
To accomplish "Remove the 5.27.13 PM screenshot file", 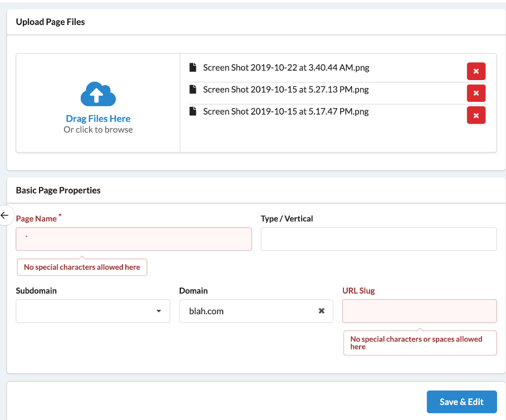I will (x=476, y=93).
